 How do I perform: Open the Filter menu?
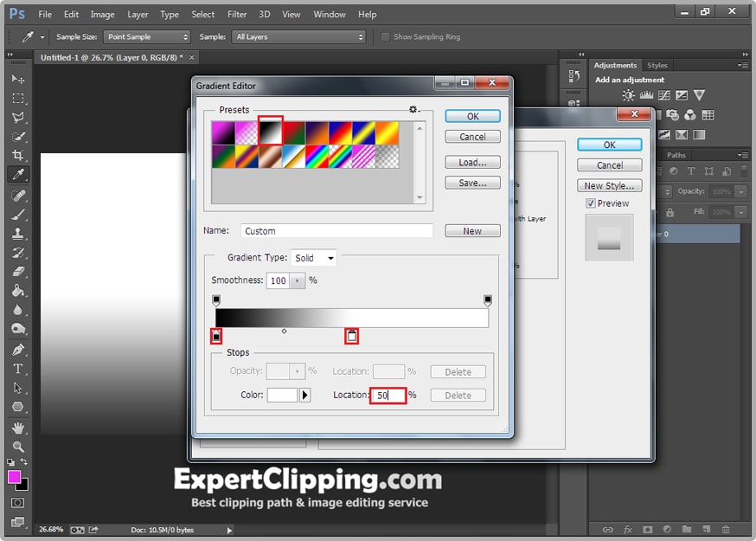(x=237, y=15)
